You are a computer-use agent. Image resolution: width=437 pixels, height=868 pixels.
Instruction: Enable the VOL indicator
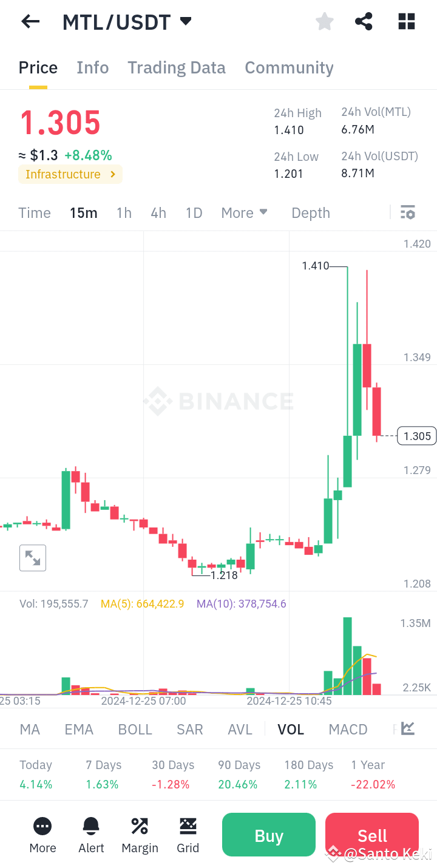click(291, 729)
